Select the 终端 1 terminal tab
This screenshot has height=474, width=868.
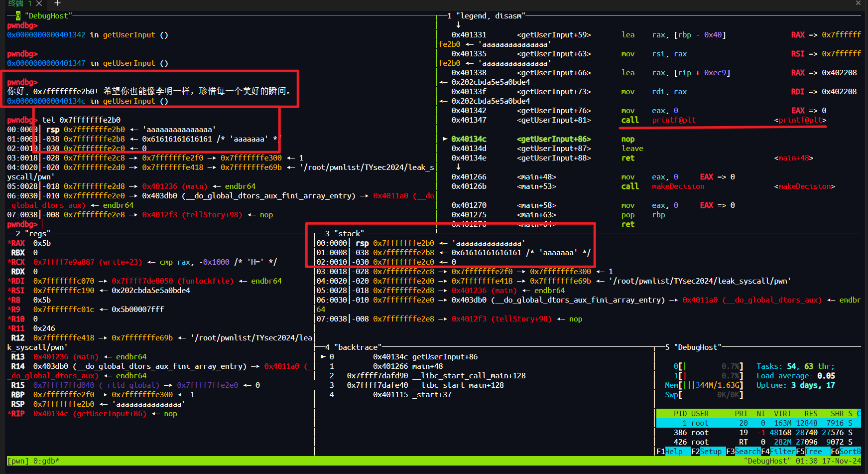[20, 3]
